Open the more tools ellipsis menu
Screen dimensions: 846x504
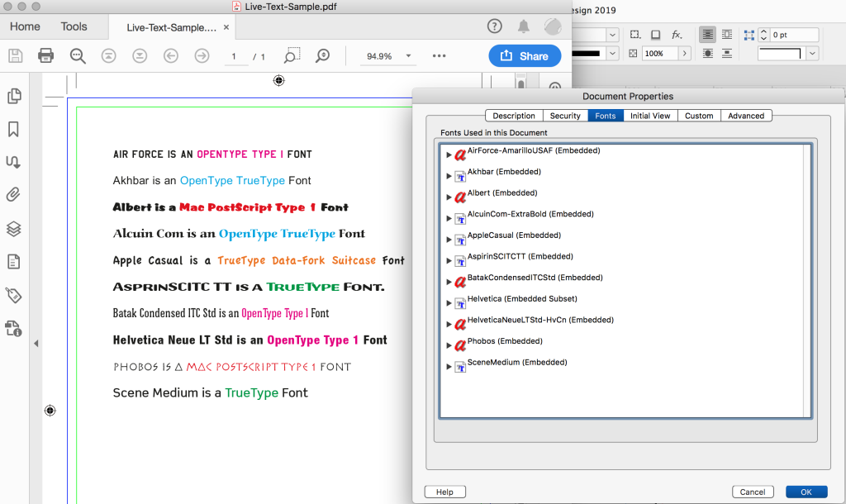(x=440, y=55)
